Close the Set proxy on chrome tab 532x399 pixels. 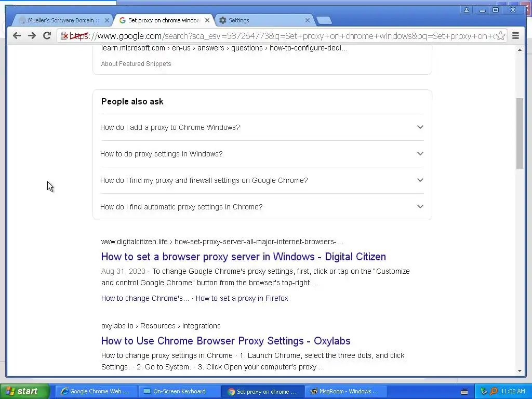pyautogui.click(x=207, y=20)
